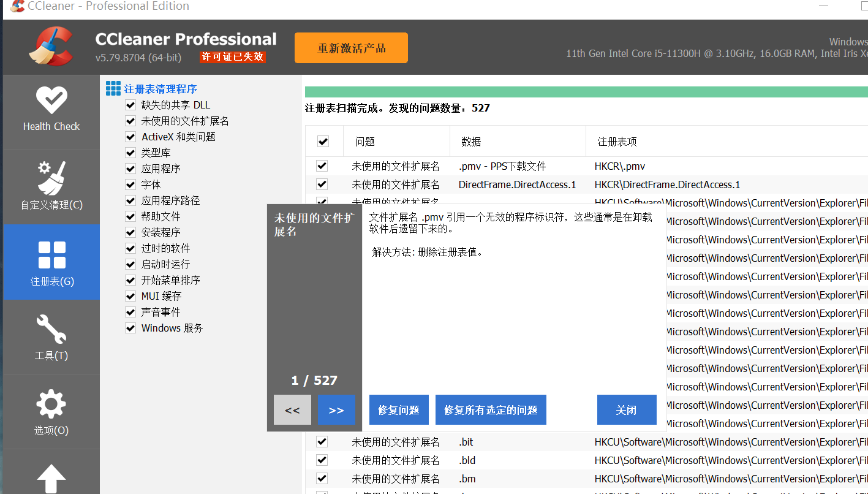Toggle 安装程序 checkbox

pyautogui.click(x=130, y=232)
